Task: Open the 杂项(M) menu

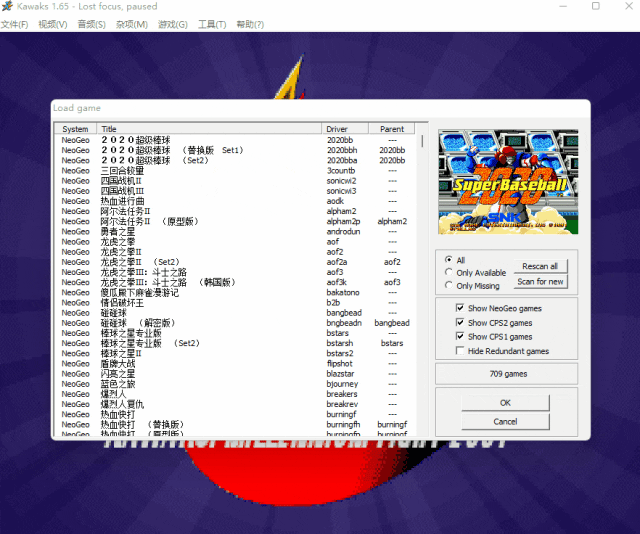Action: point(131,24)
